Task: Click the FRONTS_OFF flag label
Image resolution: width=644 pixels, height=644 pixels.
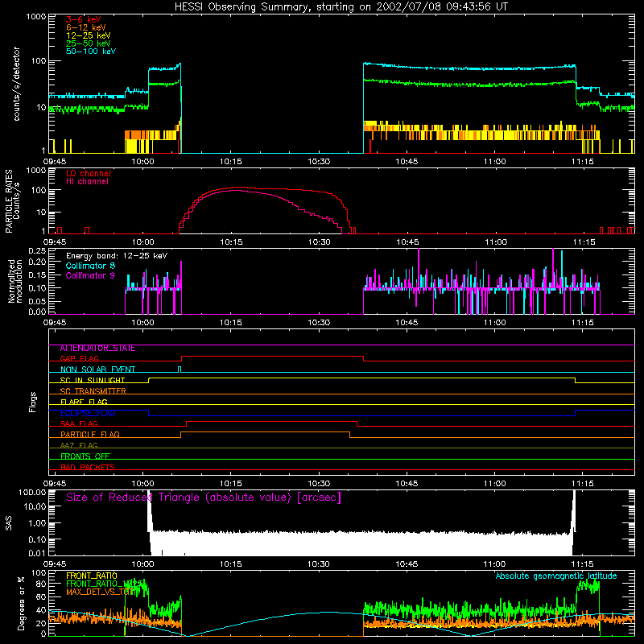Action: pos(85,456)
